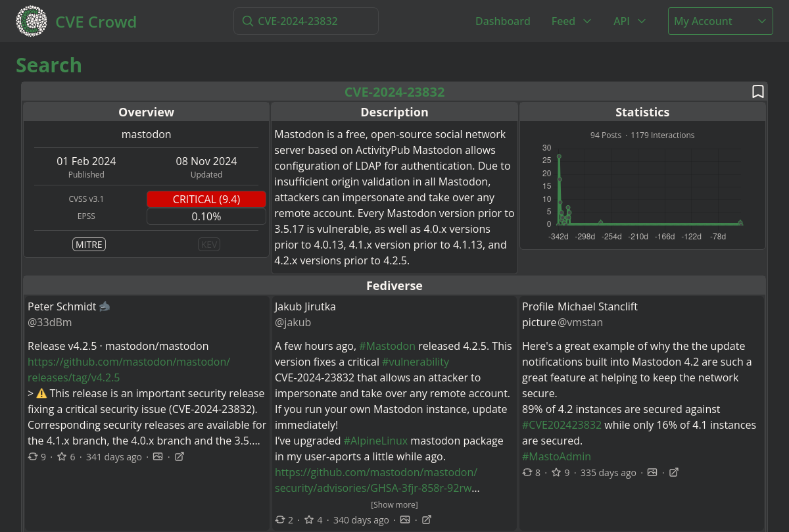Click '335 days ago' timestamp
The width and height of the screenshot is (789, 532).
[x=608, y=473]
